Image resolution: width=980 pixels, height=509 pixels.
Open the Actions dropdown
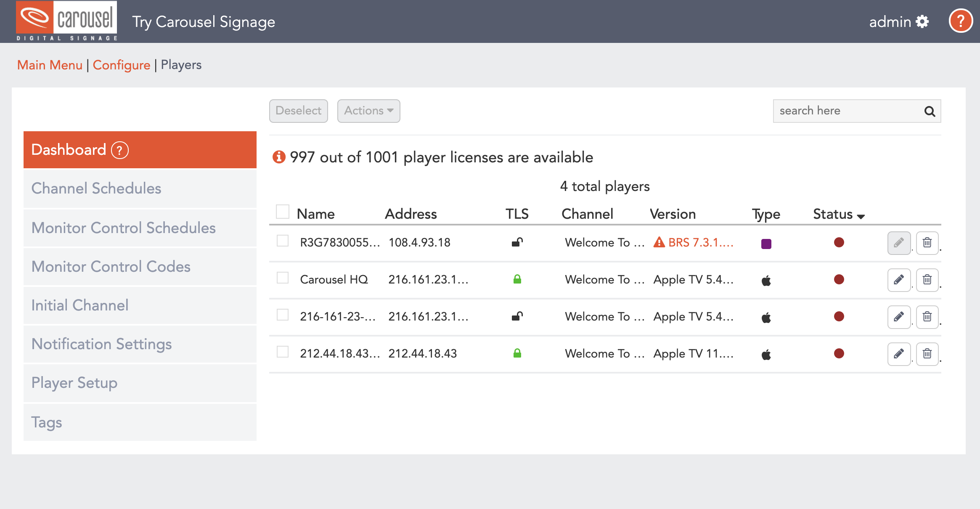[x=368, y=111]
